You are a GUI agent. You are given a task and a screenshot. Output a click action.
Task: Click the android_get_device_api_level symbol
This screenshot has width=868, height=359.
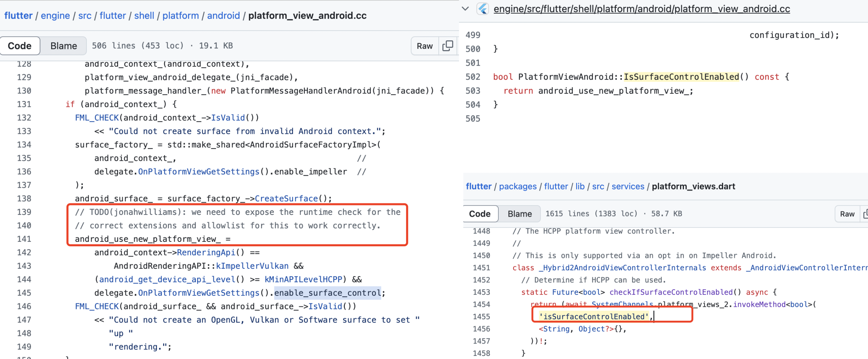167,279
